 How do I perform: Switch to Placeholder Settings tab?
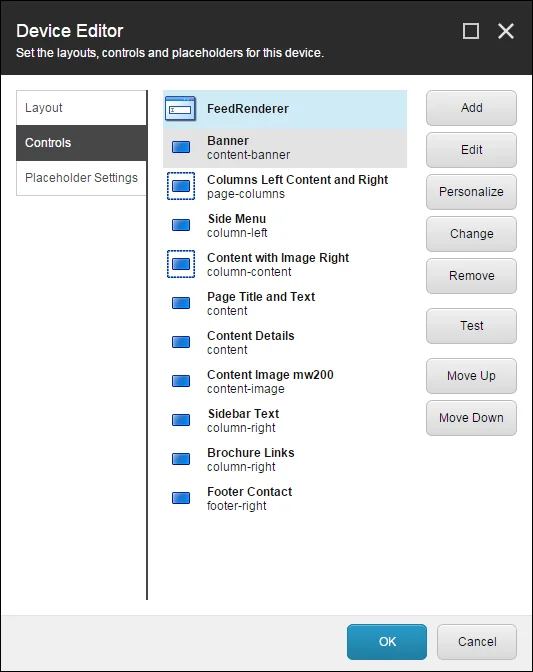(81, 178)
